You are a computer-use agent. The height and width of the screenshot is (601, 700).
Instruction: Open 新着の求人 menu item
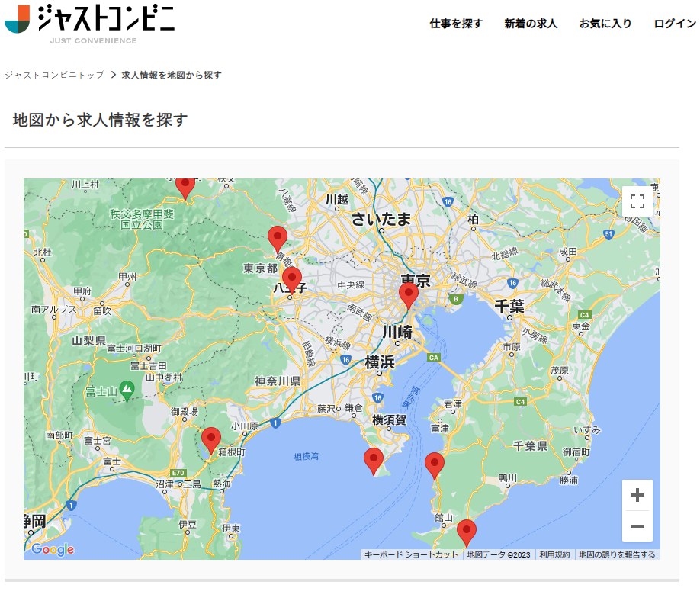coord(531,24)
